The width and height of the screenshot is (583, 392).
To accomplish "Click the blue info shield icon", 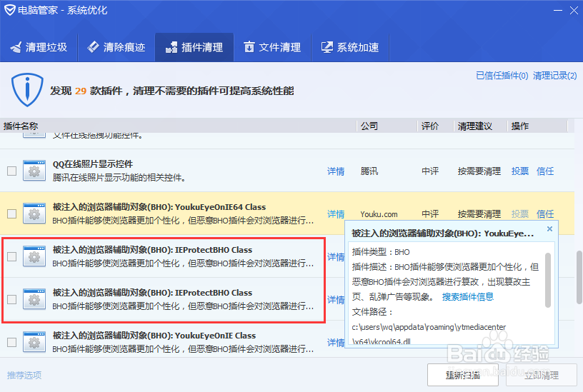I will pos(27,89).
